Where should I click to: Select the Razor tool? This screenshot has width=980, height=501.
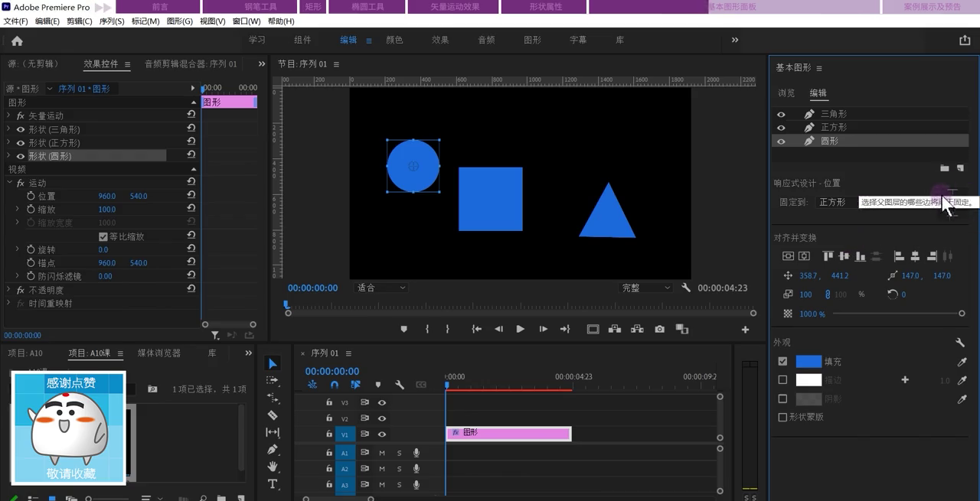coord(273,415)
